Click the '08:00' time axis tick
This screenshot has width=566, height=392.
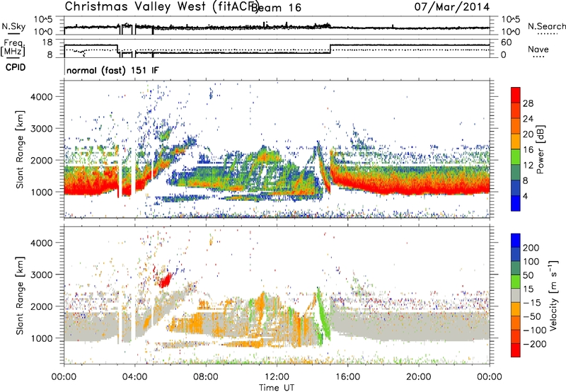tap(206, 377)
